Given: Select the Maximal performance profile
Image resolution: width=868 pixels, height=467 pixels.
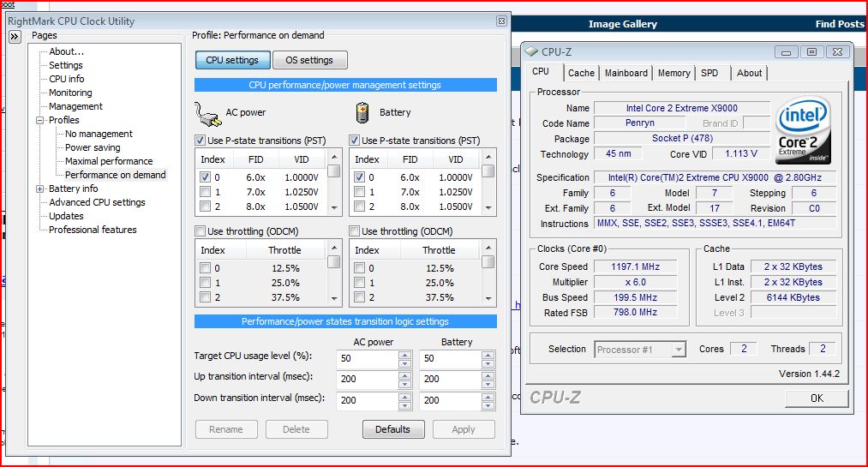Looking at the screenshot, I should 109,161.
